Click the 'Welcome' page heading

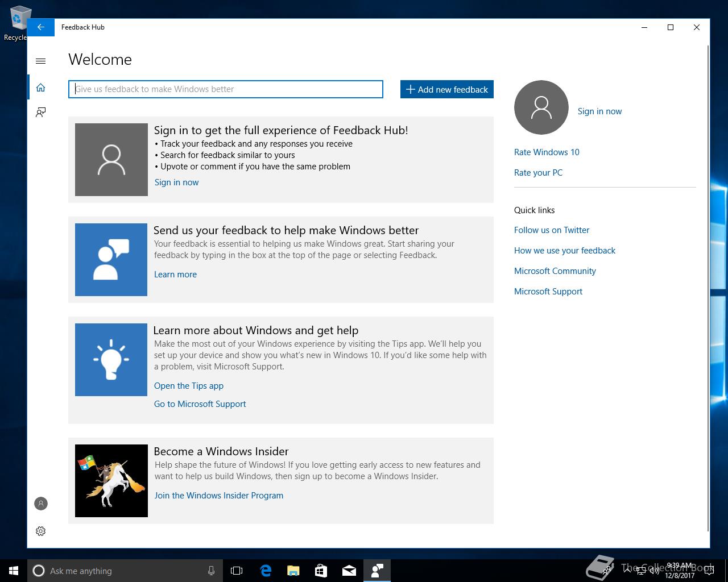100,60
